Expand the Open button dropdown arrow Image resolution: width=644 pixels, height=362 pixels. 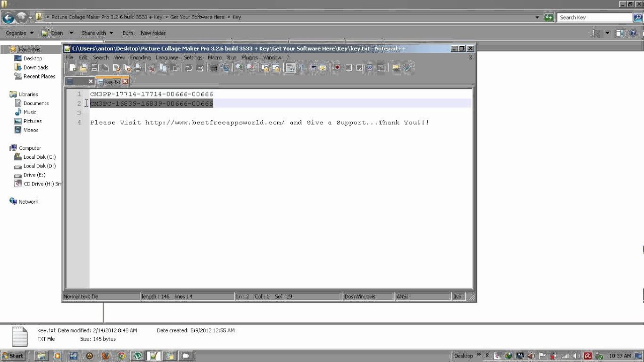click(71, 33)
